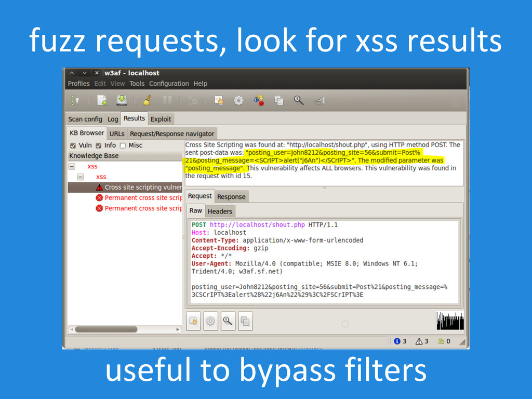The height and width of the screenshot is (399, 532).
Task: Click the broom clear results icon
Action: (147, 100)
